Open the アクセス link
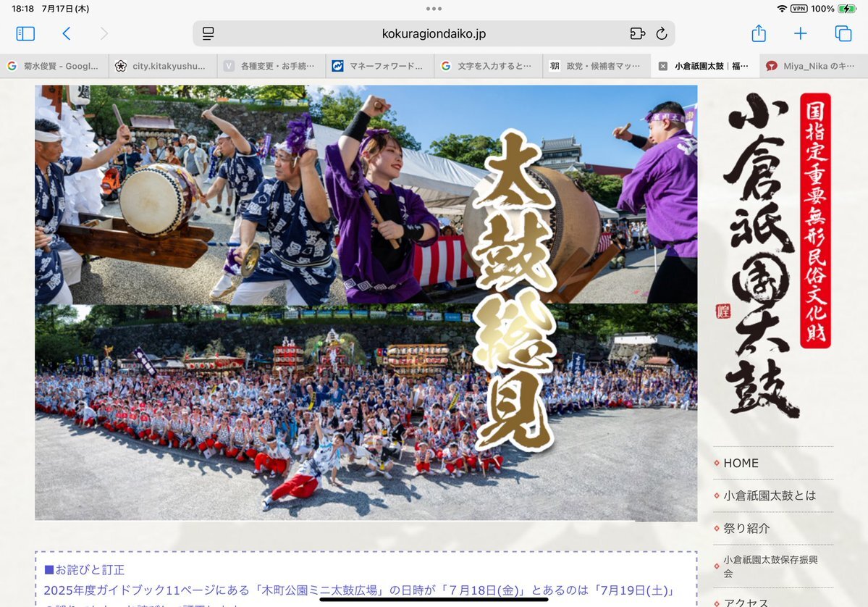 click(746, 602)
